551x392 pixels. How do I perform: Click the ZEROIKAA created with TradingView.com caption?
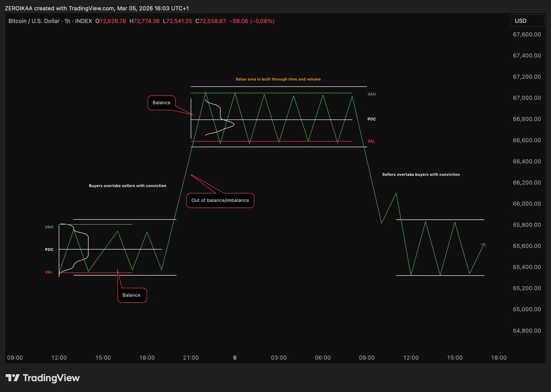(97, 8)
